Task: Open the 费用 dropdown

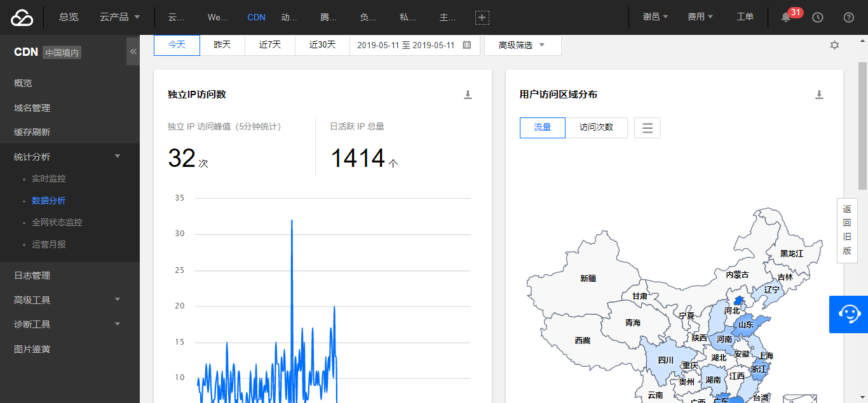Action: [x=700, y=17]
